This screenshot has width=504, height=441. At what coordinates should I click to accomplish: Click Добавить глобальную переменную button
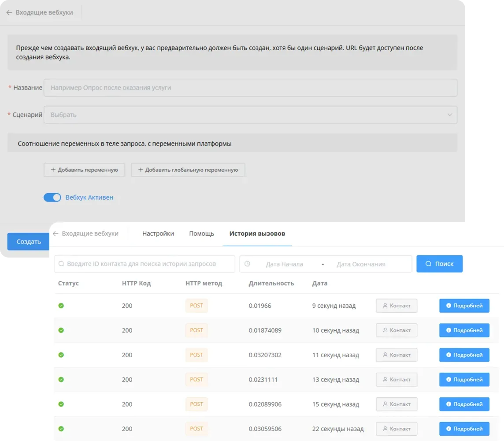(188, 170)
